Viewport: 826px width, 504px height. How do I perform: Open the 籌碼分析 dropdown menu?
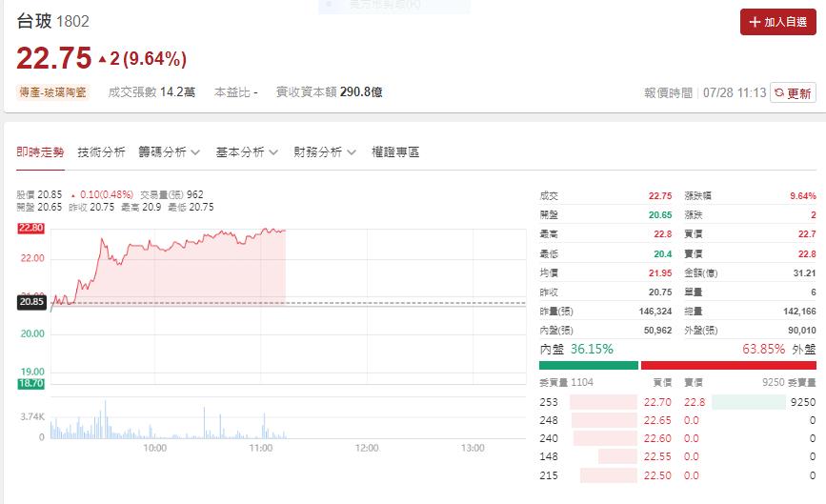click(169, 152)
